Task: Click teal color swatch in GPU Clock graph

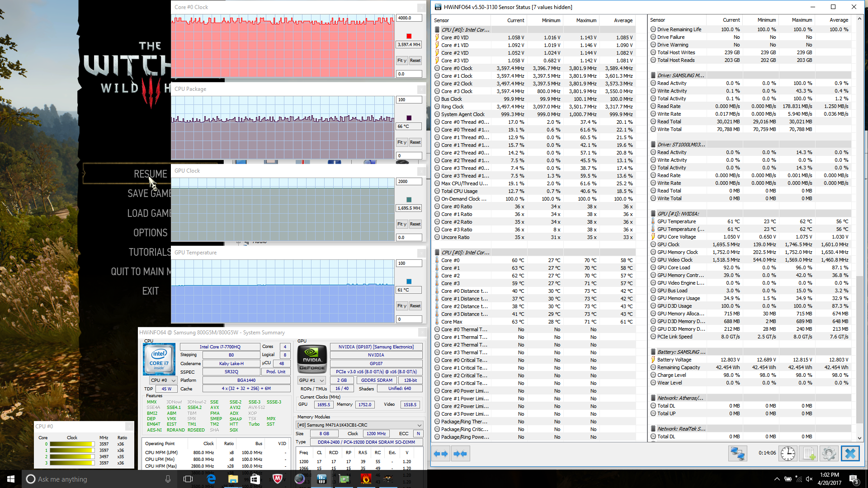Action: tap(409, 200)
